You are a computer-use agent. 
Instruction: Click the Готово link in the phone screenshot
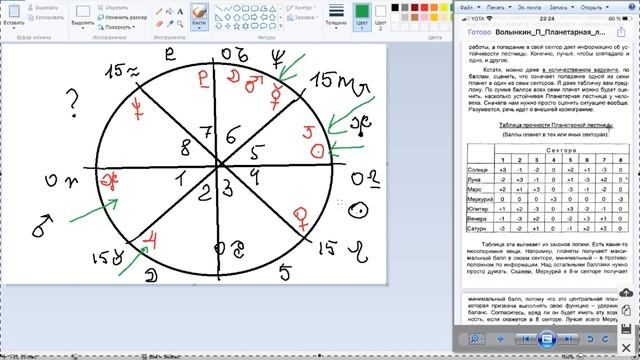480,32
